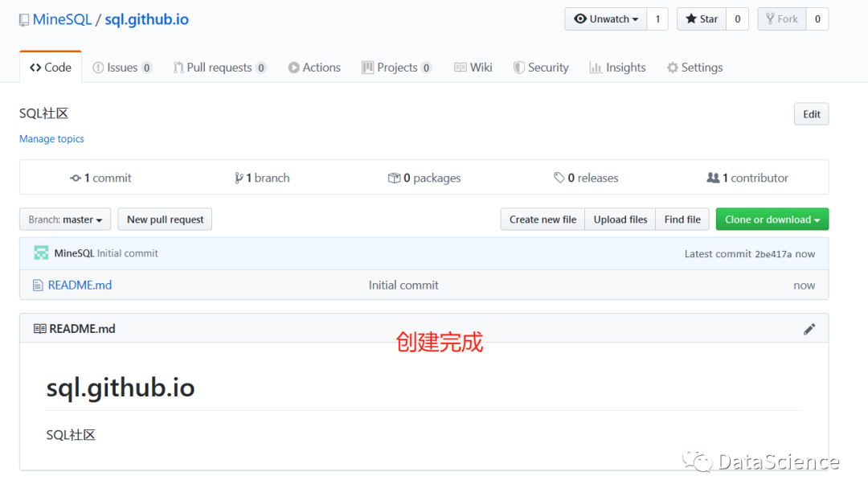Image resolution: width=868 pixels, height=497 pixels.
Task: Open the Pull requests tab
Action: tap(219, 68)
